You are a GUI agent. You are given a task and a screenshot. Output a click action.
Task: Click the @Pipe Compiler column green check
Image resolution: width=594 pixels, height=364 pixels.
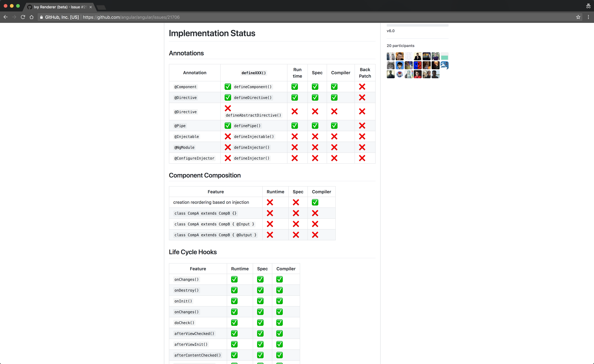334,126
